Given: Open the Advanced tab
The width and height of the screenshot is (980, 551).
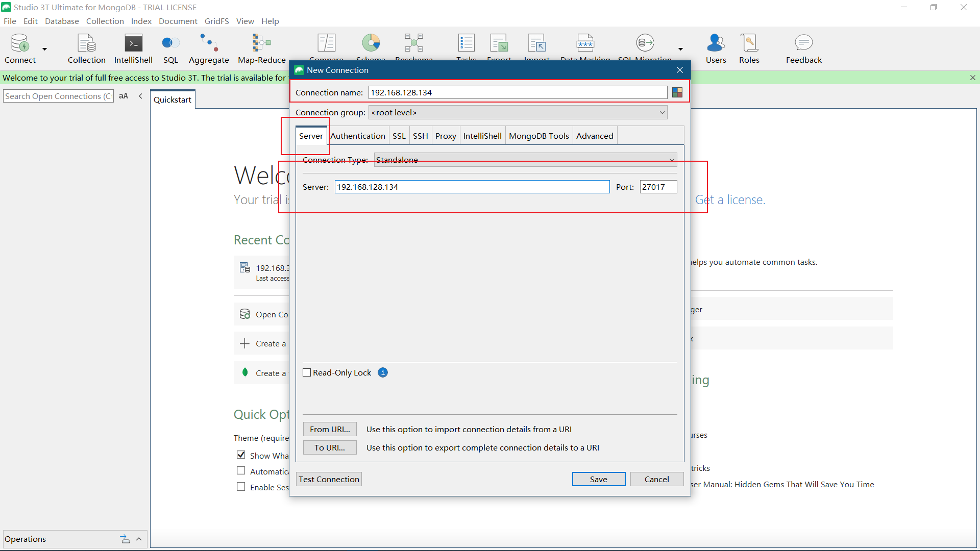Looking at the screenshot, I should [595, 136].
